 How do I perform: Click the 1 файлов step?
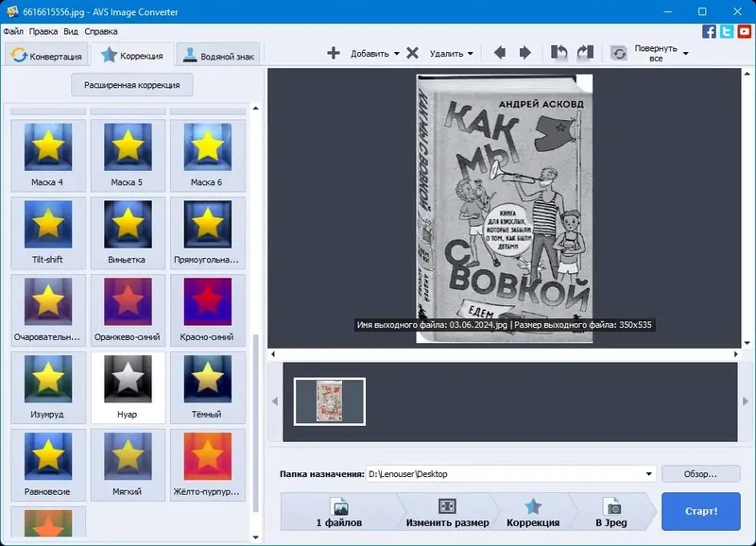point(339,512)
